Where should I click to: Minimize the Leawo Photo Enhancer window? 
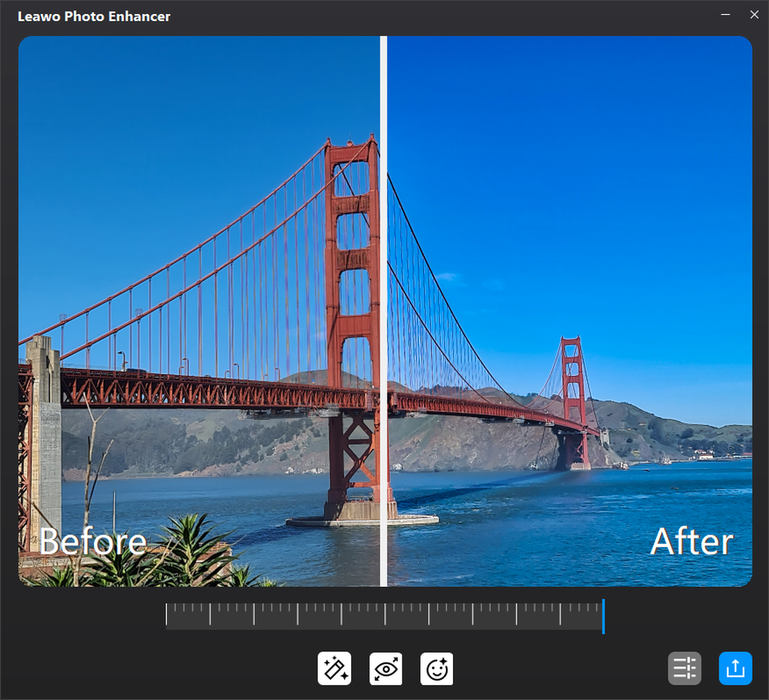point(726,15)
